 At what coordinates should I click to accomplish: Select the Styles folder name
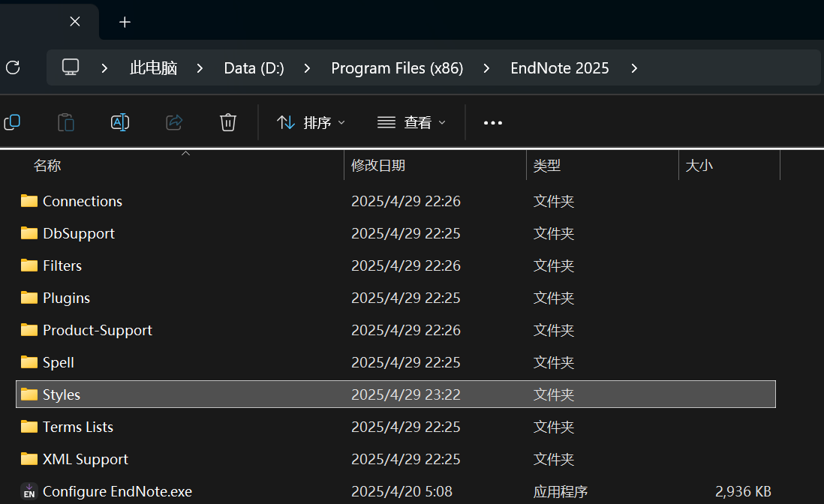pyautogui.click(x=62, y=394)
